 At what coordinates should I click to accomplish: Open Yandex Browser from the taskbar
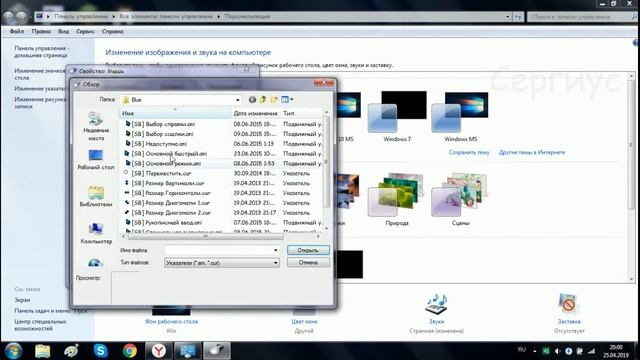[x=159, y=351]
